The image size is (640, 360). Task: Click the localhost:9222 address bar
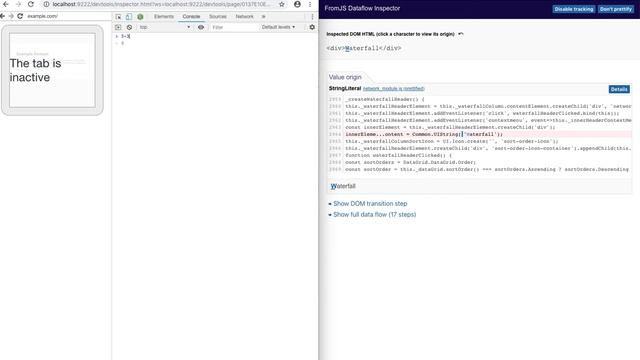[161, 4]
